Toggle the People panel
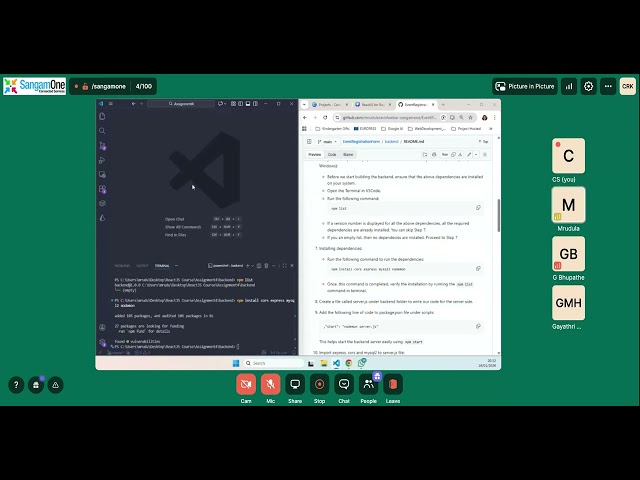The height and width of the screenshot is (480, 640). 369,384
